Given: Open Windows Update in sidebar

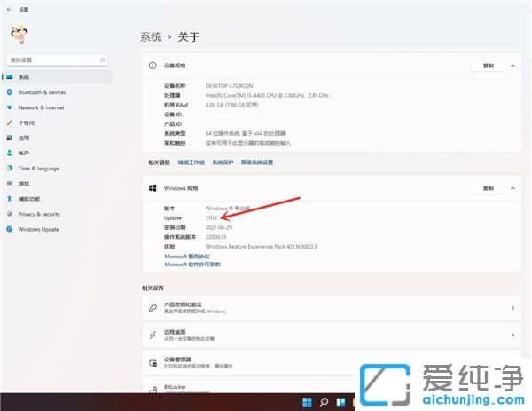Looking at the screenshot, I should pos(38,229).
